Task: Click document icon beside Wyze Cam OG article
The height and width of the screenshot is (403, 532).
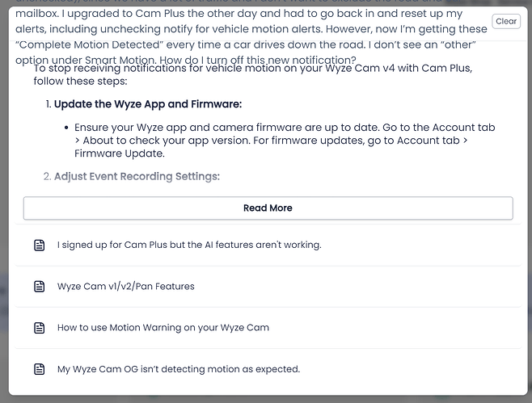Action: tap(40, 369)
